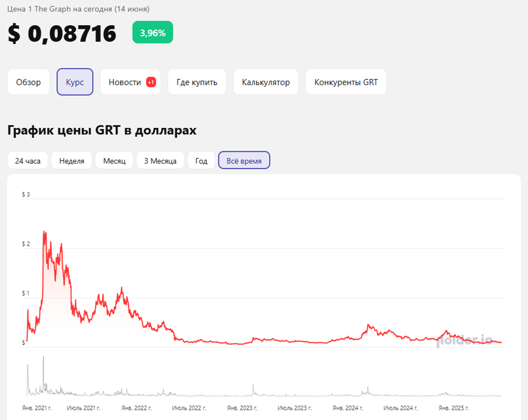Click the Цена 1 The Graph на сегодня caption
This screenshot has height=420, width=528.
coord(78,9)
